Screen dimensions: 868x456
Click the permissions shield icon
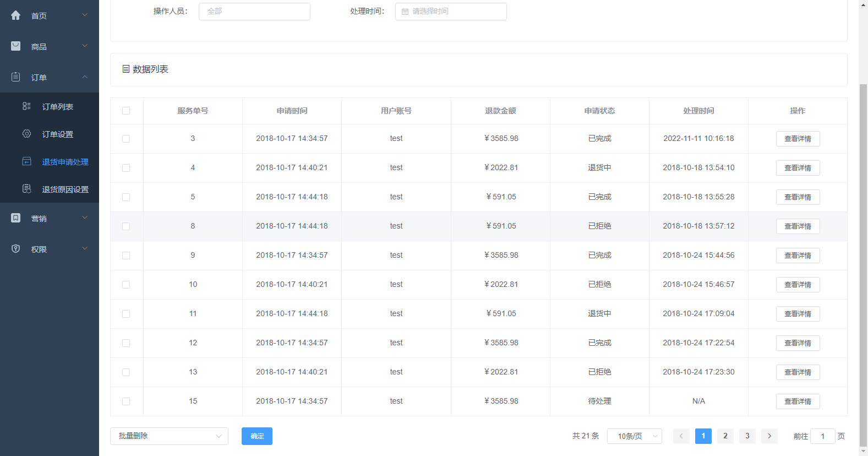click(x=16, y=249)
